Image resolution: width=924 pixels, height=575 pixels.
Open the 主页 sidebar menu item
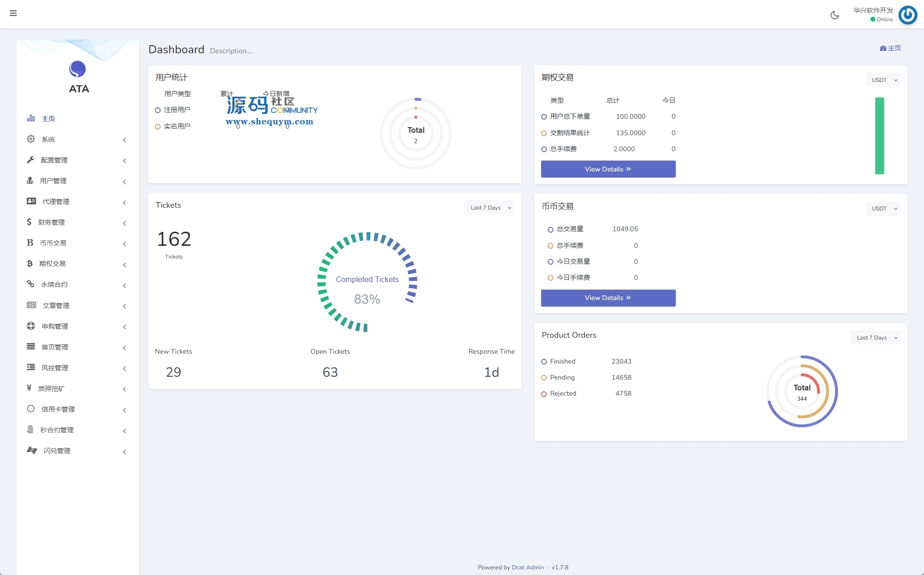[48, 119]
